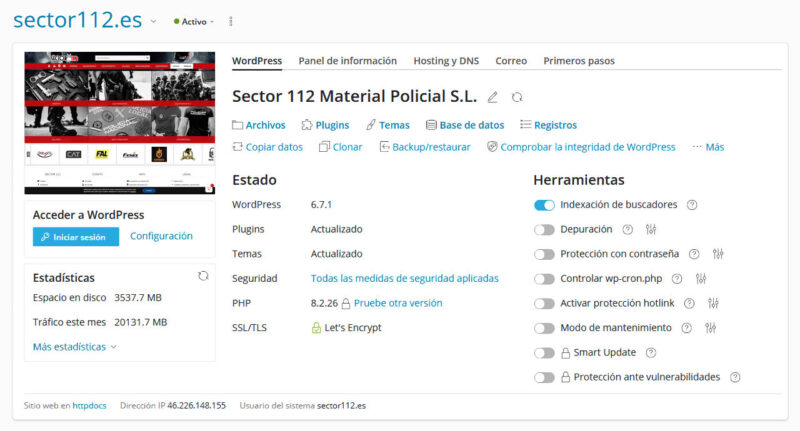Select the Correo tab

tap(511, 61)
